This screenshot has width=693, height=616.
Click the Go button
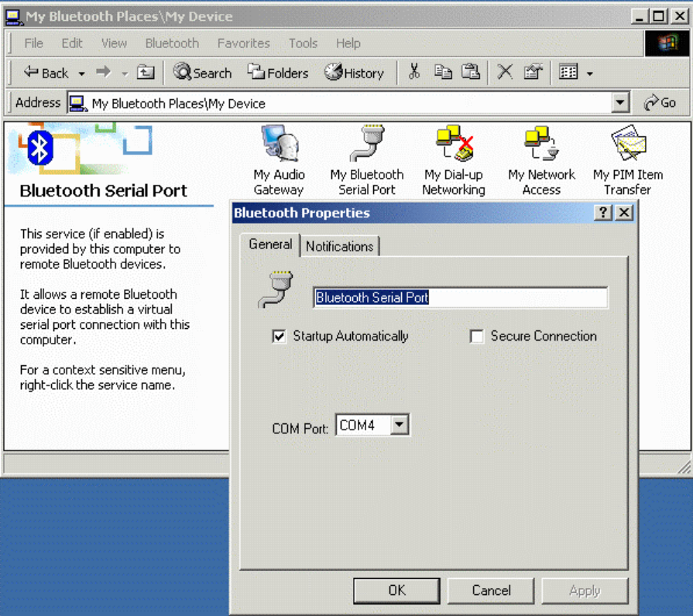[660, 103]
